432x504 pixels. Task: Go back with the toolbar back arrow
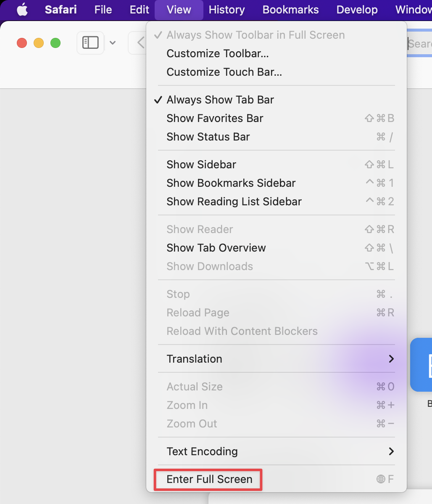(140, 43)
